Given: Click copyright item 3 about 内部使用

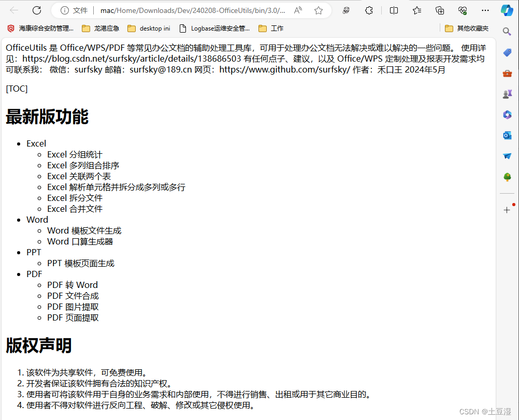Looking at the screenshot, I should coord(199,395).
